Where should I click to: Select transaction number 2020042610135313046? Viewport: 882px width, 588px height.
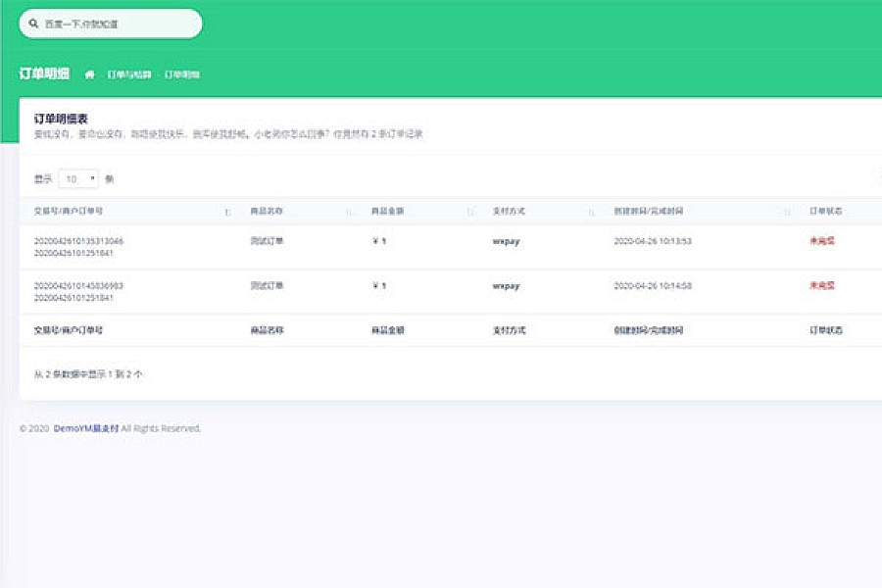point(78,241)
